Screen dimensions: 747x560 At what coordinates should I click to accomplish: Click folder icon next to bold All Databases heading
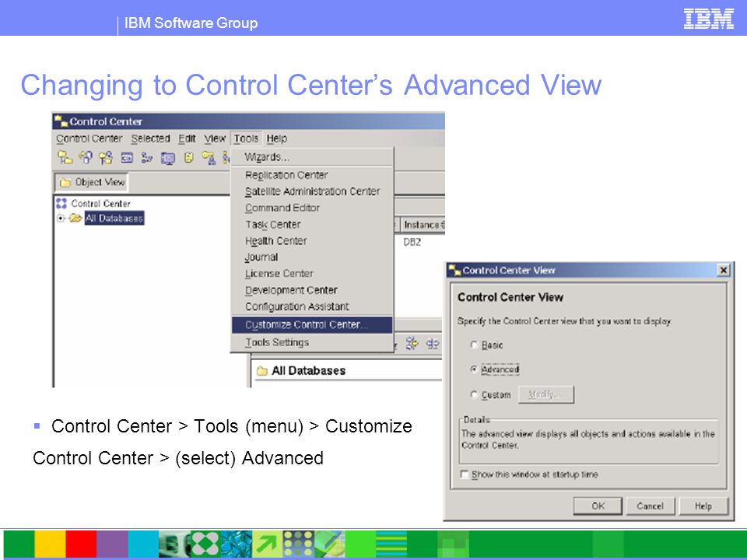pyautogui.click(x=262, y=370)
